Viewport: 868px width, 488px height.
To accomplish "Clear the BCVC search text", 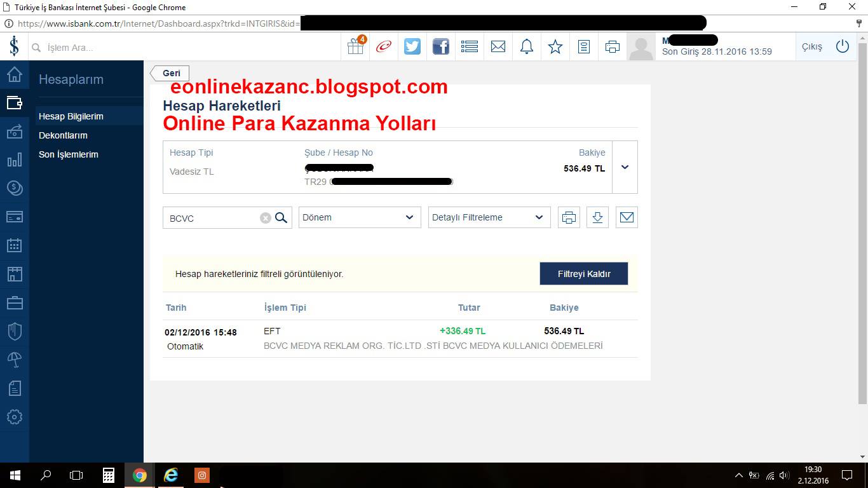I will 266,218.
